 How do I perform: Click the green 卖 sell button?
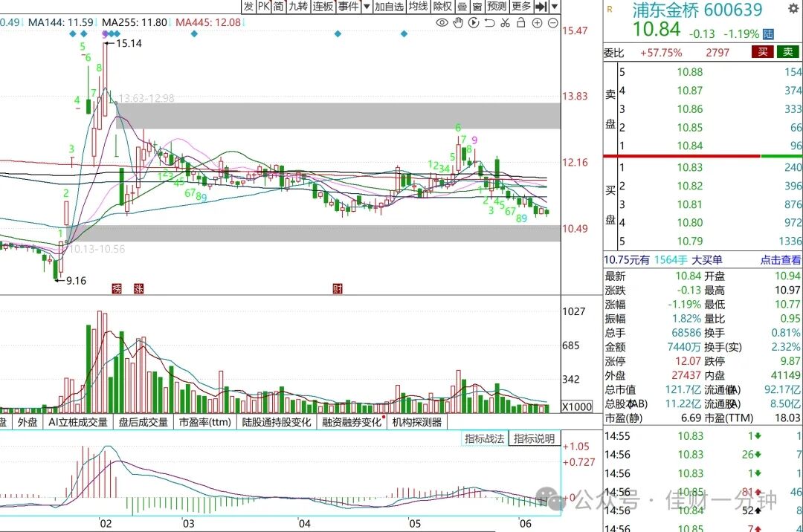click(788, 52)
